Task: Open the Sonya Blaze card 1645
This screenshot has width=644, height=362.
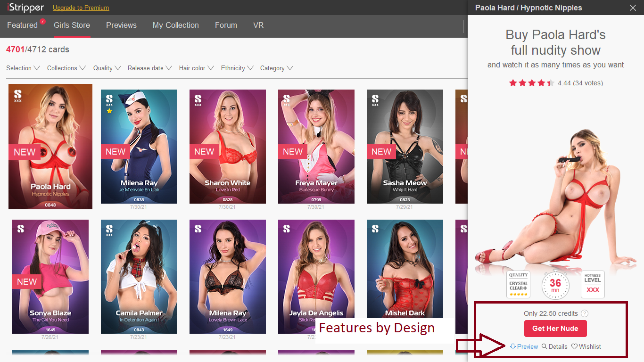Action: [x=50, y=277]
